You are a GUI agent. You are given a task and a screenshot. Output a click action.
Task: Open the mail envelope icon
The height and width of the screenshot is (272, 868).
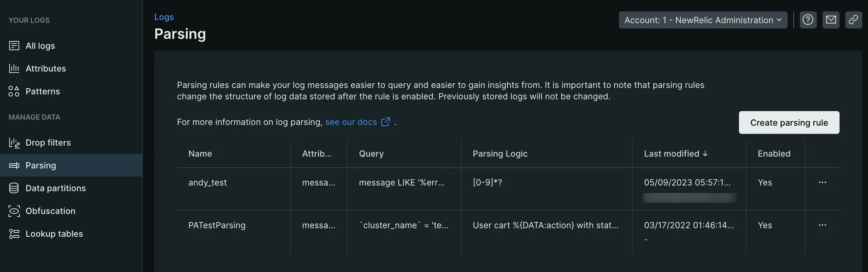(831, 20)
